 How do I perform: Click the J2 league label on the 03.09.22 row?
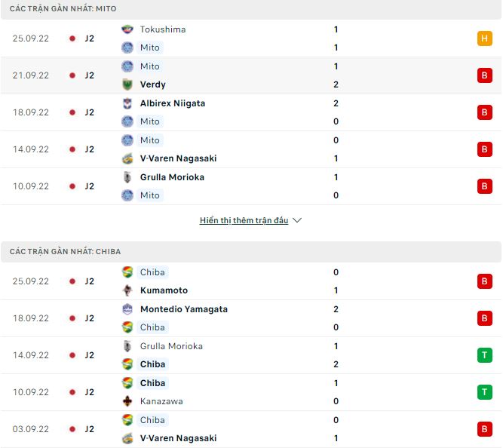[x=89, y=429]
